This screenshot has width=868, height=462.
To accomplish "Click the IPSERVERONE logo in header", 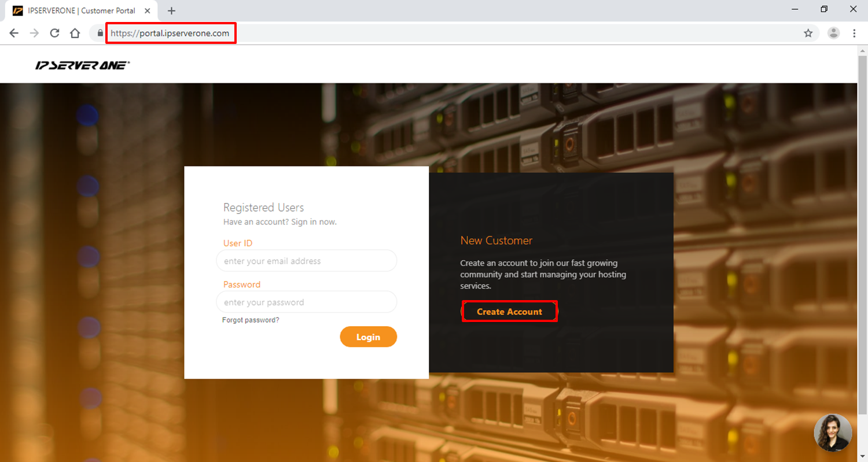I will point(83,65).
